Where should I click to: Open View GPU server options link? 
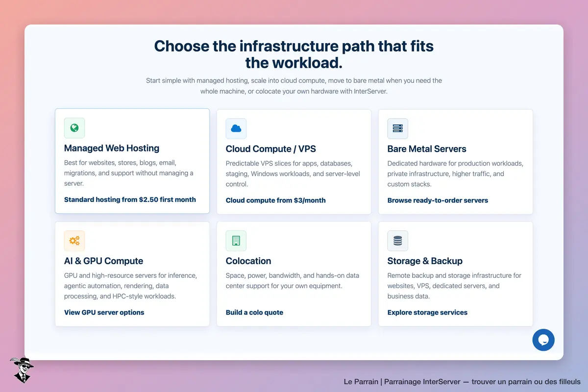(x=104, y=312)
